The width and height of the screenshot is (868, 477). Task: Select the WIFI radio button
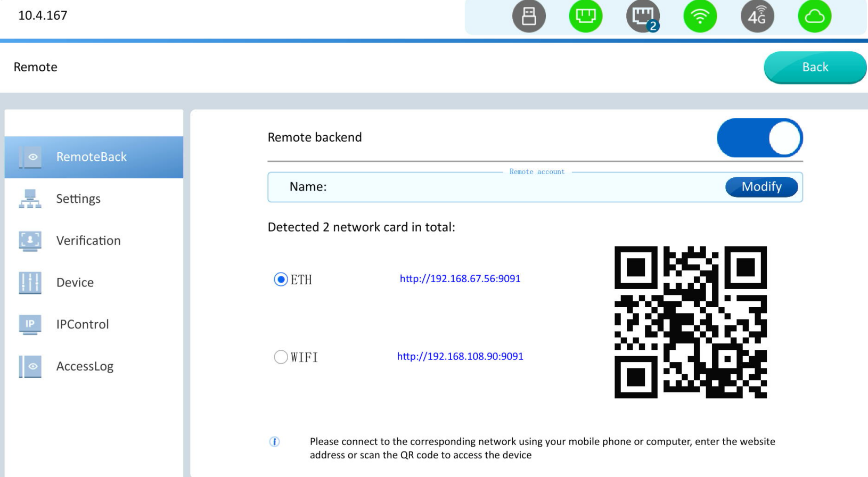tap(281, 357)
